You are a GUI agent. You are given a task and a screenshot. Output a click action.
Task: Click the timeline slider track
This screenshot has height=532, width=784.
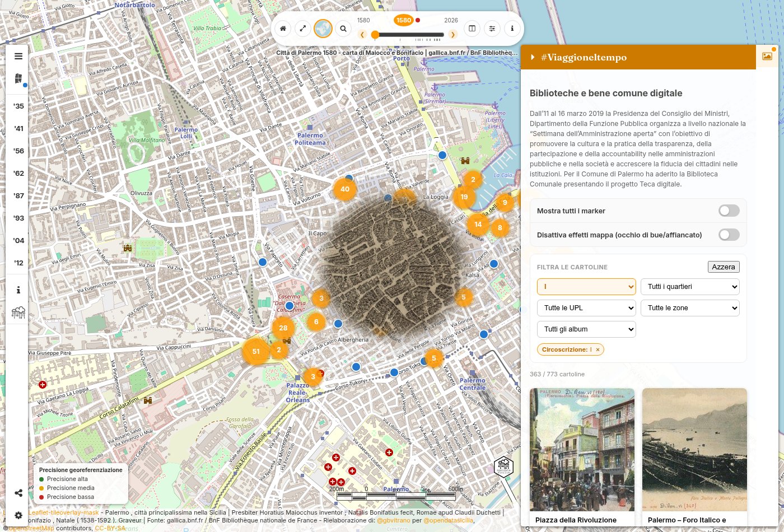[x=409, y=35]
